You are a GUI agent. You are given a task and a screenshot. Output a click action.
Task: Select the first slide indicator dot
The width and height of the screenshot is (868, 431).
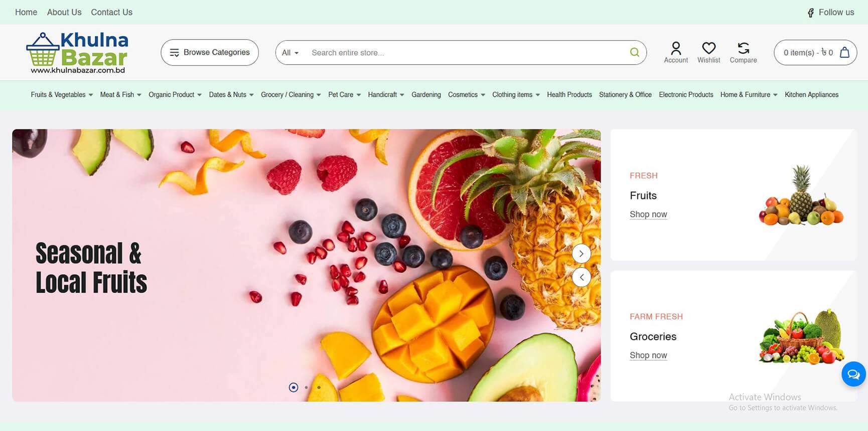(x=294, y=387)
